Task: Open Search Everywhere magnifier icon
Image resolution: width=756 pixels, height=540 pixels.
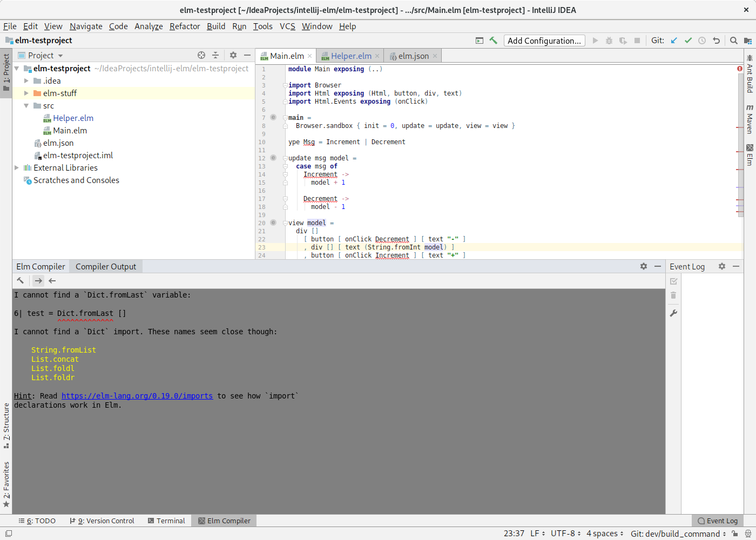Action: 733,40
